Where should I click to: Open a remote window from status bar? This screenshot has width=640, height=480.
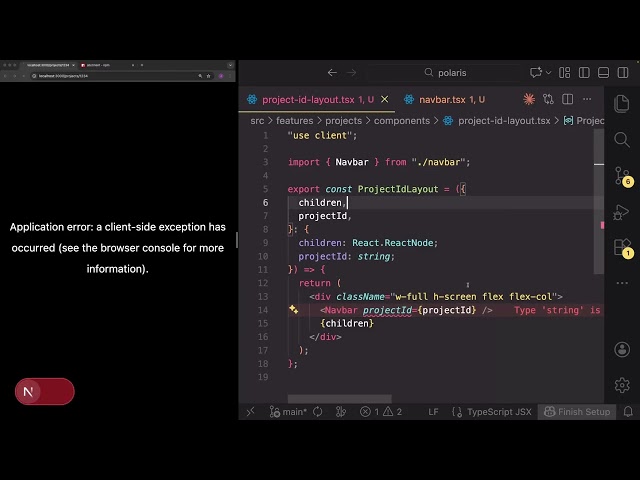tap(251, 412)
